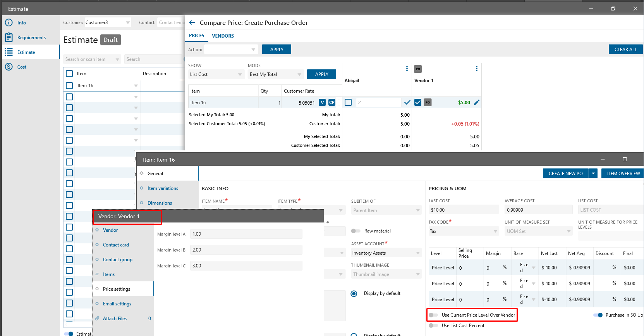Enable Use Current Price Level Over Vendor toggle
The image size is (644, 336).
(x=433, y=315)
